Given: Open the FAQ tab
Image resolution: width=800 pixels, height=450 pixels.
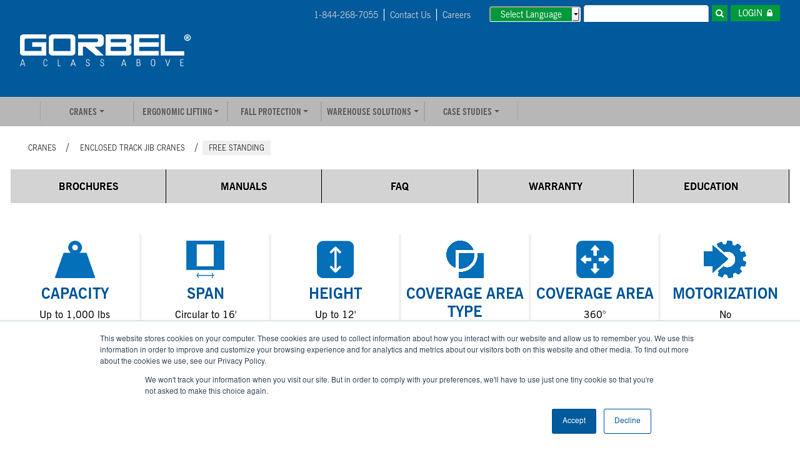Looking at the screenshot, I should click(x=399, y=186).
